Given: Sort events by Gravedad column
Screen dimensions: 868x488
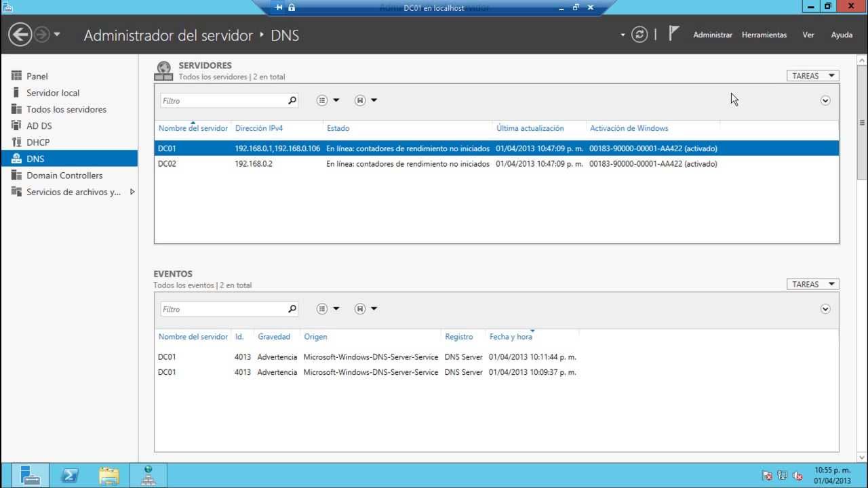Looking at the screenshot, I should click(274, 337).
